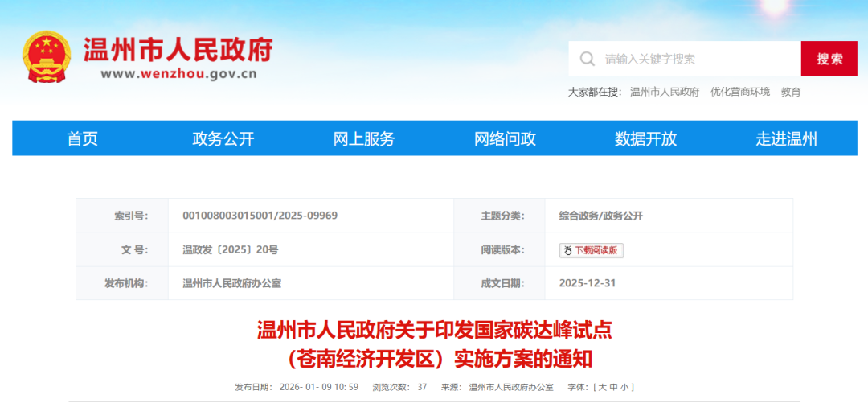The height and width of the screenshot is (407, 868).
Task: Open the 首页 navigation tab
Action: tap(83, 138)
